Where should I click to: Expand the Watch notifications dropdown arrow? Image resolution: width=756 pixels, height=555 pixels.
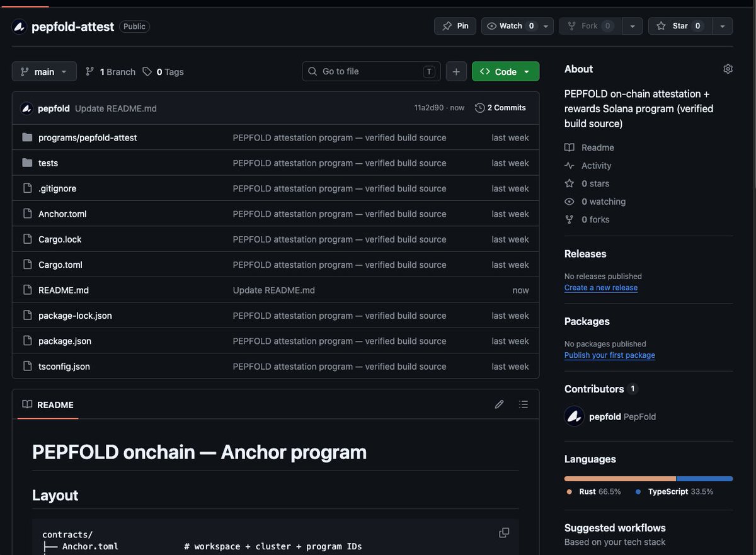[x=546, y=26]
